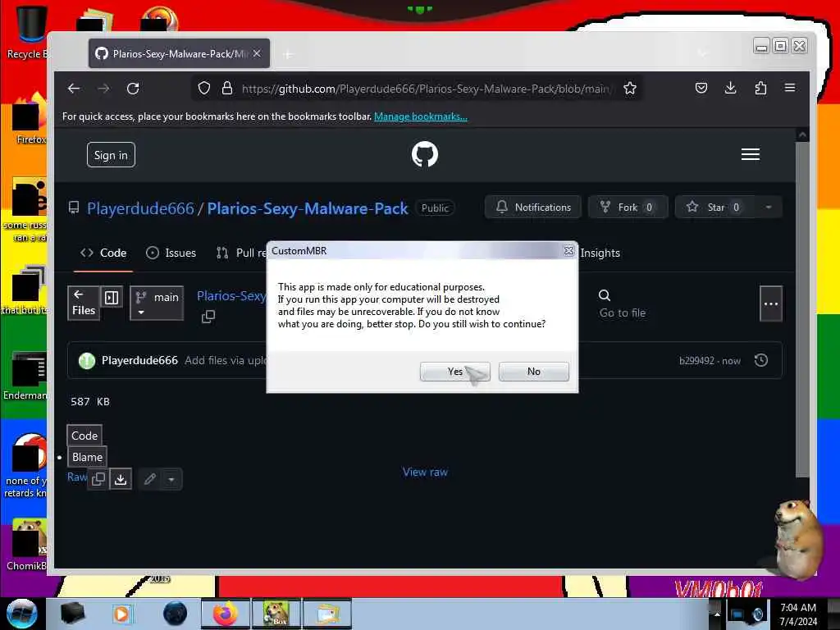840x630 pixels.
Task: Open the Playerdude666 owner link
Action: click(x=140, y=208)
